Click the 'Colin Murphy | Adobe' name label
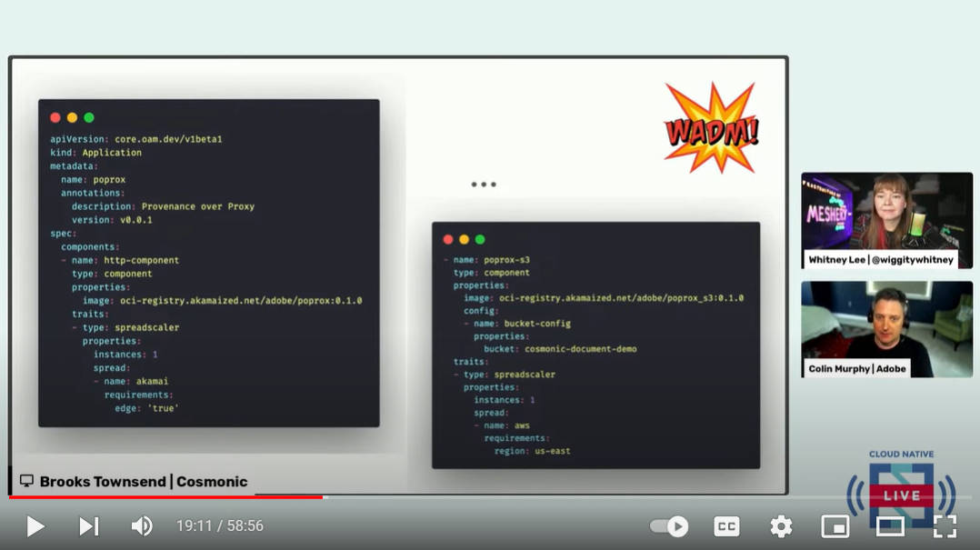 pyautogui.click(x=857, y=369)
